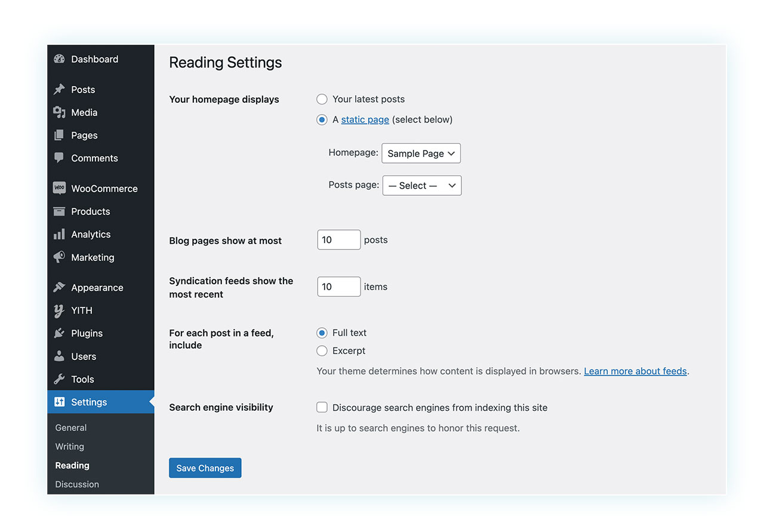The width and height of the screenshot is (776, 532).
Task: Click the Comments speech bubble icon
Action: click(x=59, y=158)
